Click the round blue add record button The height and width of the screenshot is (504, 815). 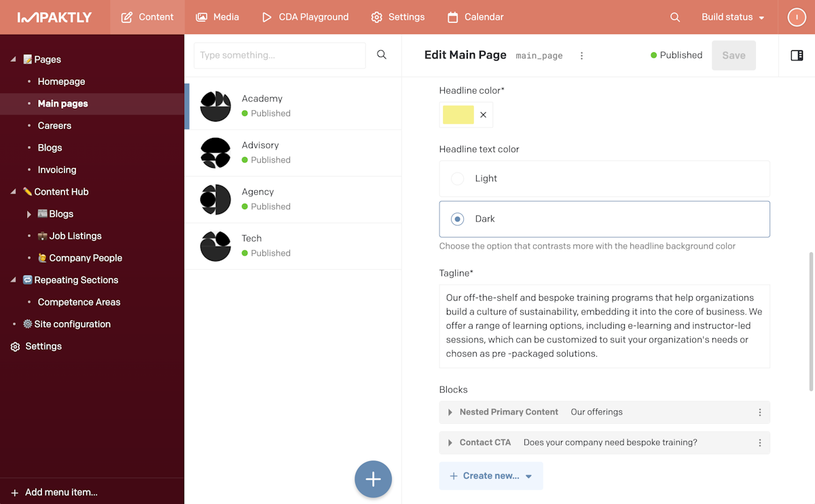[373, 479]
